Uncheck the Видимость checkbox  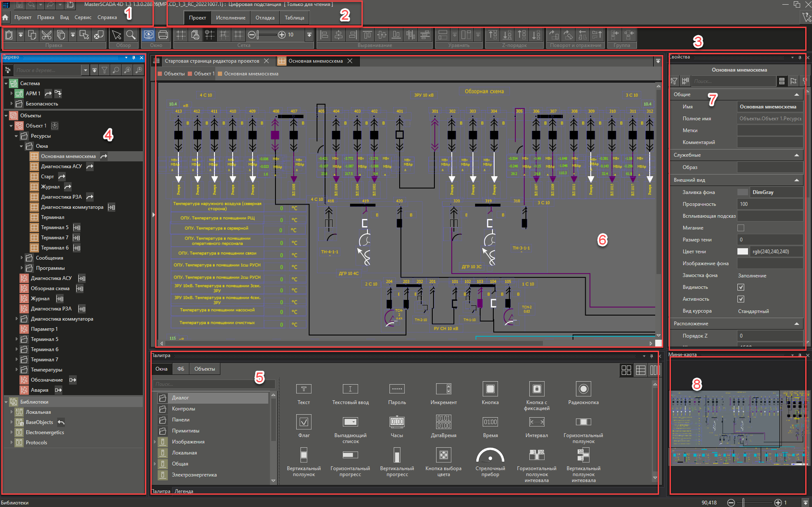[741, 287]
